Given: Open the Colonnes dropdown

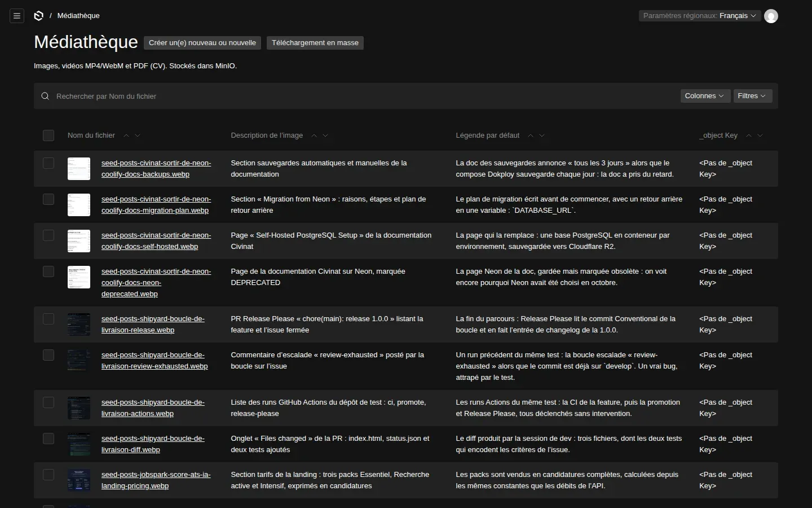Looking at the screenshot, I should 705,96.
